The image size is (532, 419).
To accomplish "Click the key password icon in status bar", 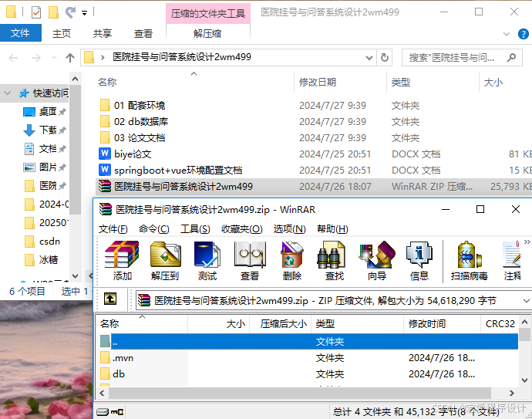I will point(117,412).
